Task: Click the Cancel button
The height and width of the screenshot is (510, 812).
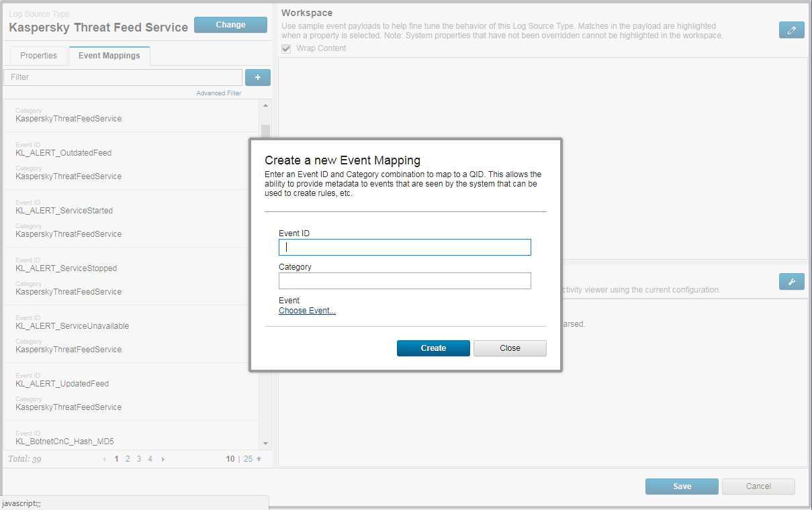Action: tap(758, 487)
